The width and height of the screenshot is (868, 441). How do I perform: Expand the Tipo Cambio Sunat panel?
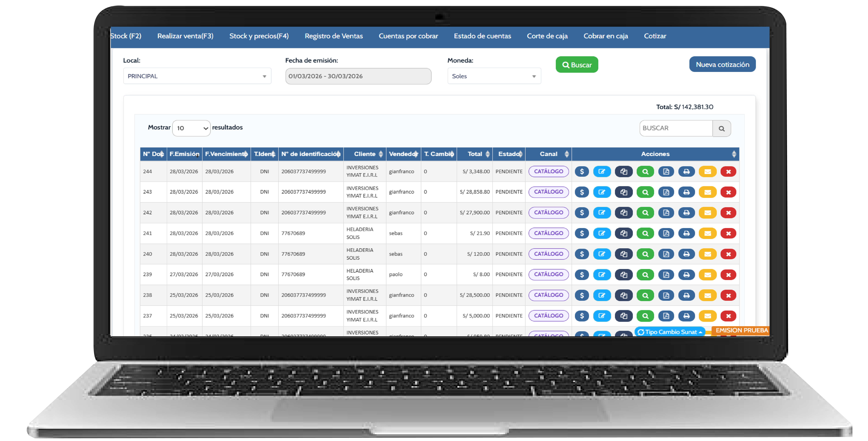pos(670,332)
